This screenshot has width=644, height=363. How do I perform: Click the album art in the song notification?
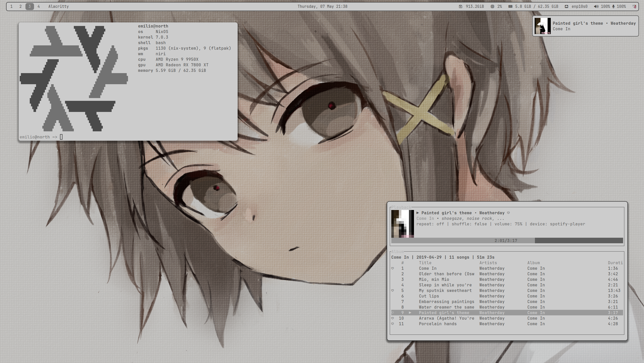pyautogui.click(x=542, y=26)
